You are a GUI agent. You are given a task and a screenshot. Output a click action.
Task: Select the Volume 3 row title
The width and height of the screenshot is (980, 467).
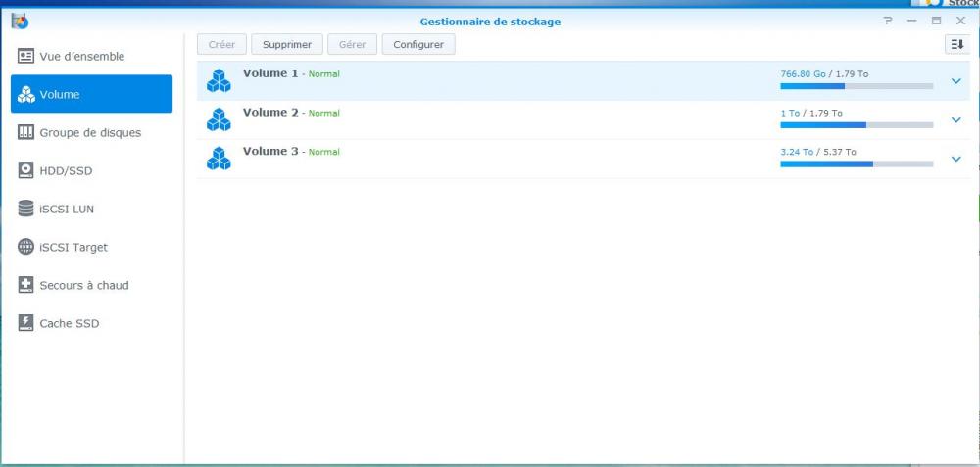270,151
